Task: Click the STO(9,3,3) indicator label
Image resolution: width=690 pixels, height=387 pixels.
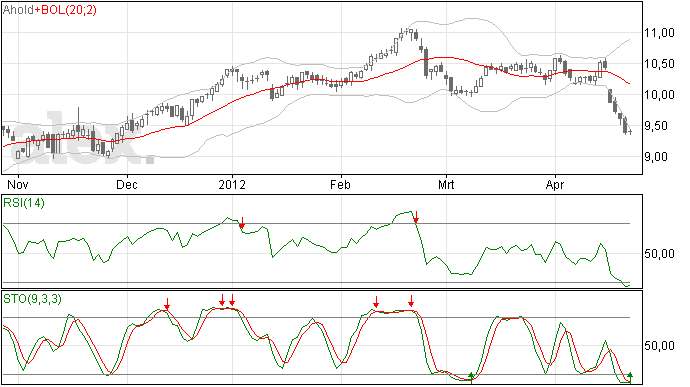Action: (x=32, y=299)
